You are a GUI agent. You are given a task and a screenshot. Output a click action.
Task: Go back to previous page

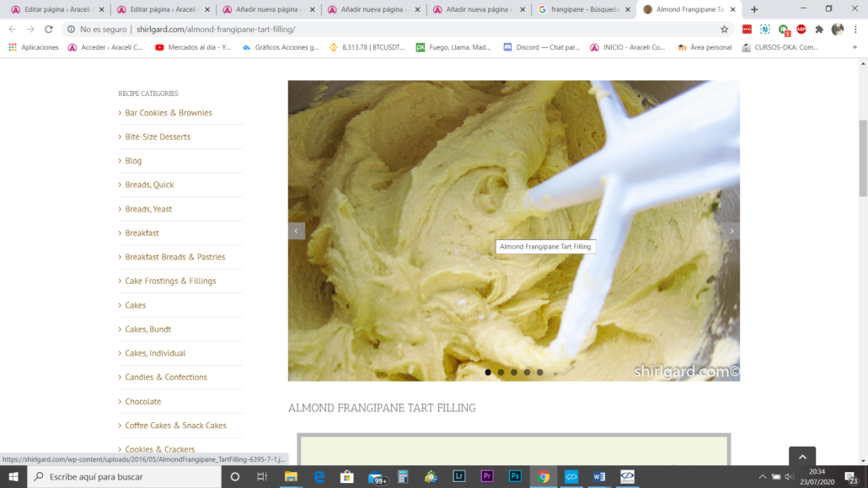pos(12,29)
